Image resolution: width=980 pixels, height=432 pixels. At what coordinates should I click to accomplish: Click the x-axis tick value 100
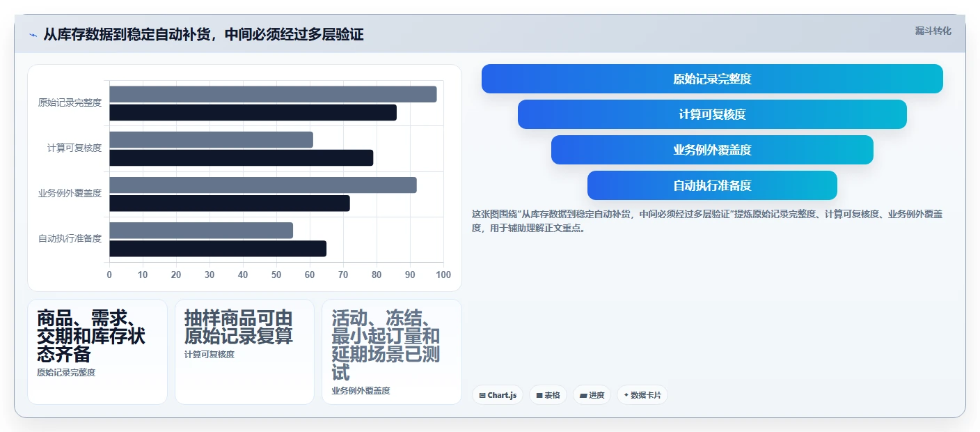click(x=443, y=275)
